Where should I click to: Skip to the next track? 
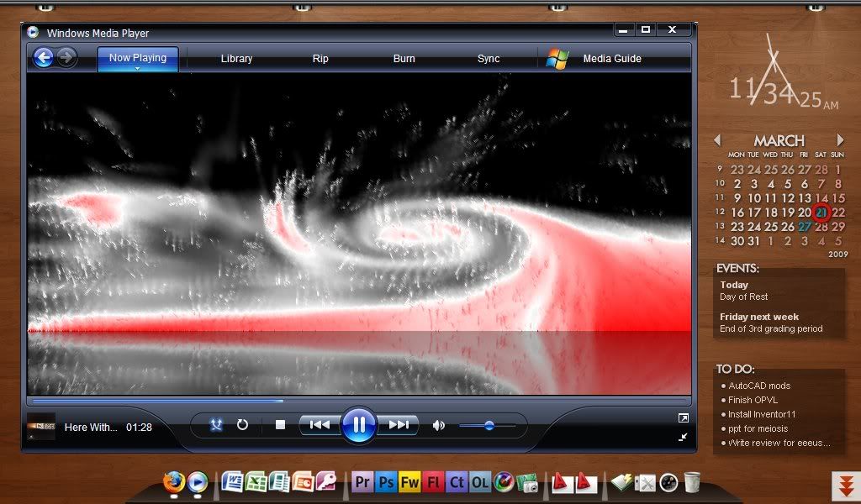point(399,425)
